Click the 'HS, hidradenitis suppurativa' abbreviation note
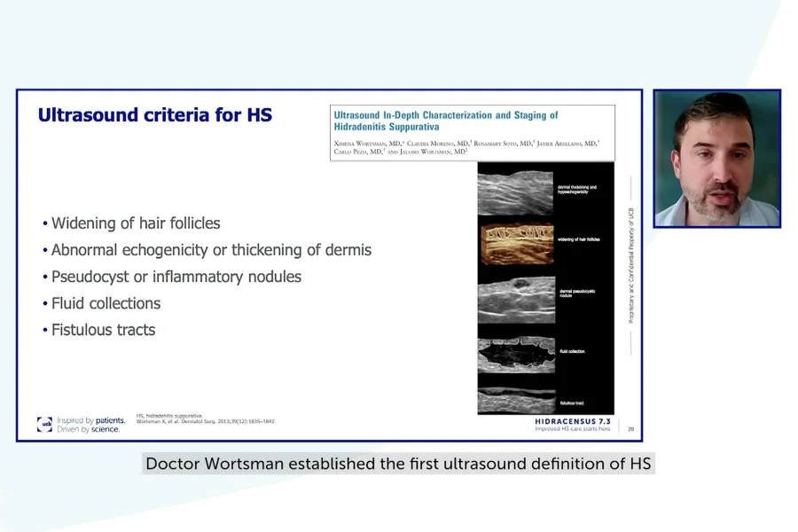798x532 pixels. pyautogui.click(x=169, y=416)
